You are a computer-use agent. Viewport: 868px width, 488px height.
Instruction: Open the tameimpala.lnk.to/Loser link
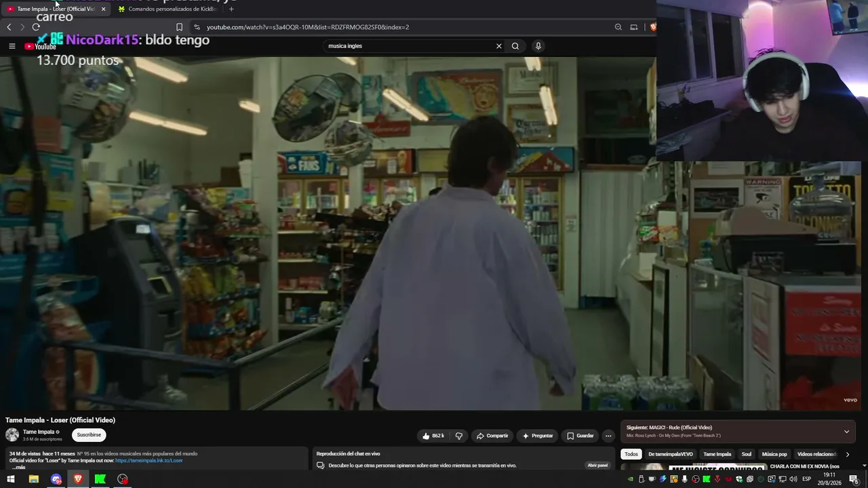(149, 461)
